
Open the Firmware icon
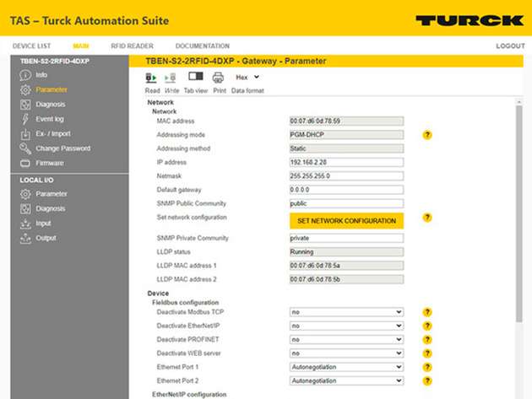point(25,164)
